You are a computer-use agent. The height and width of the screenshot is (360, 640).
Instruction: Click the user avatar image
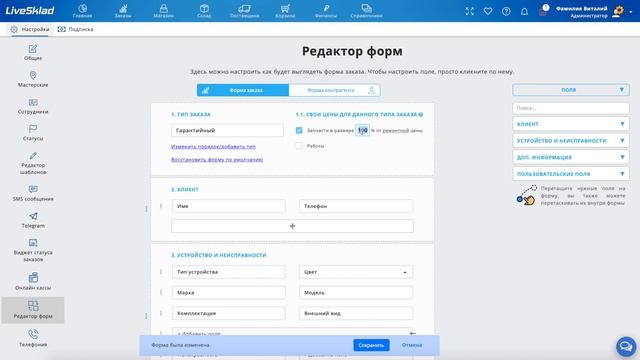618,11
